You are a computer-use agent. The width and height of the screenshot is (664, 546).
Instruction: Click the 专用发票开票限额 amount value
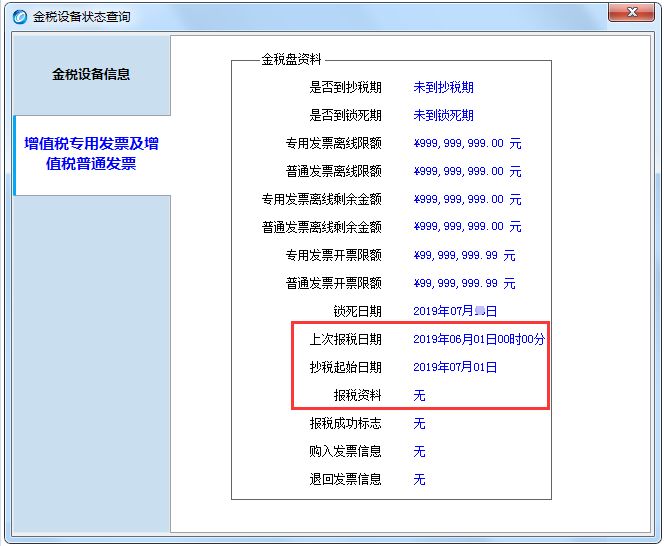coord(465,255)
